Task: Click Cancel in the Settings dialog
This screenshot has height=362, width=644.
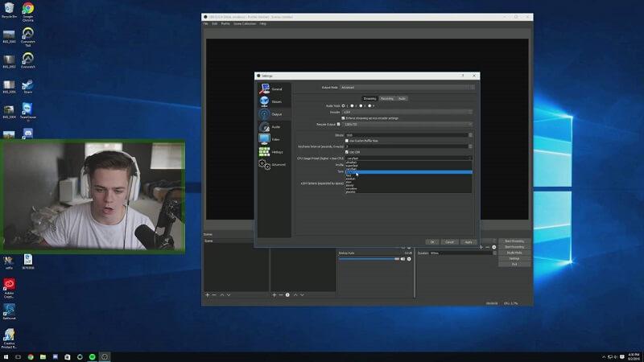Action: [x=450, y=242]
